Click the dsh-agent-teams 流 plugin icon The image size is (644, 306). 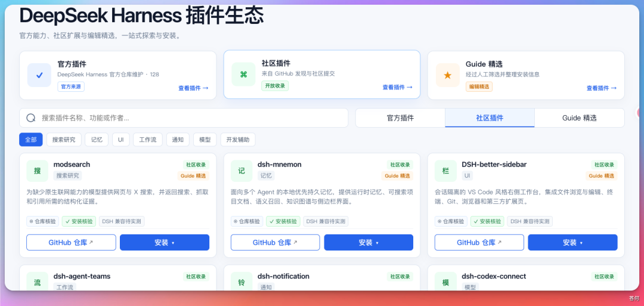(38, 283)
